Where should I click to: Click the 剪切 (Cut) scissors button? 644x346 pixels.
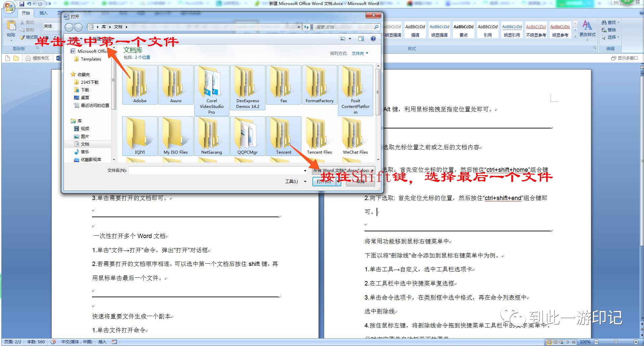pos(27,23)
